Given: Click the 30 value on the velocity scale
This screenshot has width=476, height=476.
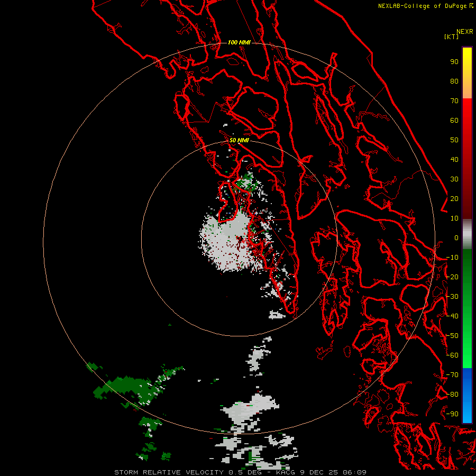Looking at the screenshot, I should pyautogui.click(x=454, y=179).
